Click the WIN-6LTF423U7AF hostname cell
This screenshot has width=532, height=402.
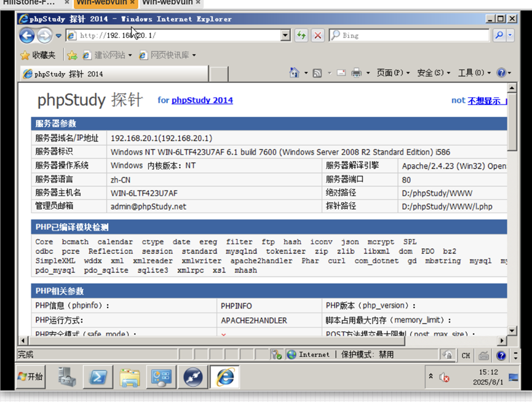click(x=144, y=193)
